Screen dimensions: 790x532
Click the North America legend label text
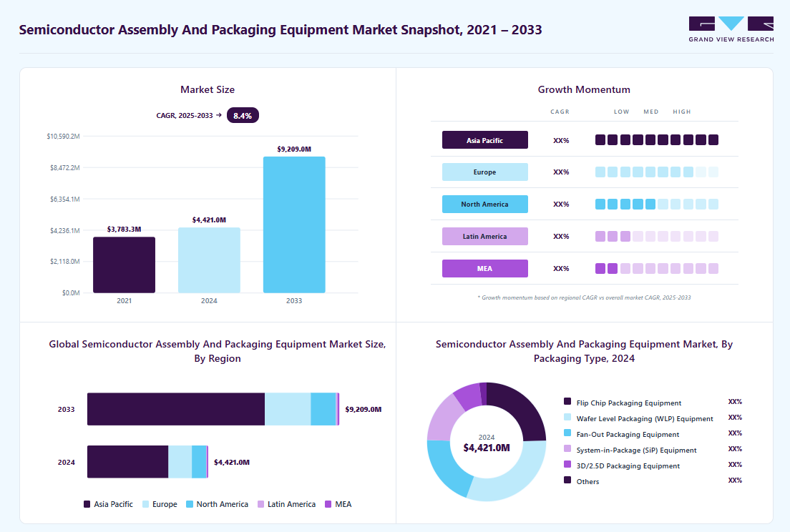pyautogui.click(x=222, y=504)
